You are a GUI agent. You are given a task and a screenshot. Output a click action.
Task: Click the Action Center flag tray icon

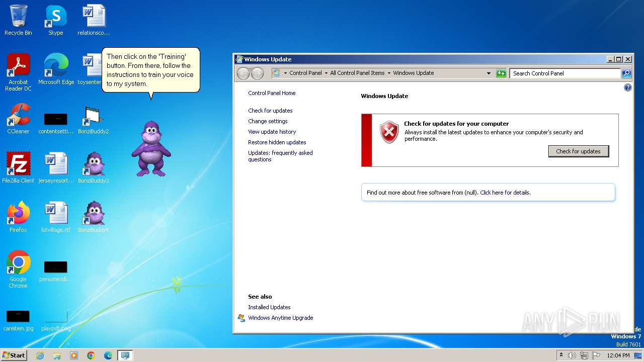596,355
